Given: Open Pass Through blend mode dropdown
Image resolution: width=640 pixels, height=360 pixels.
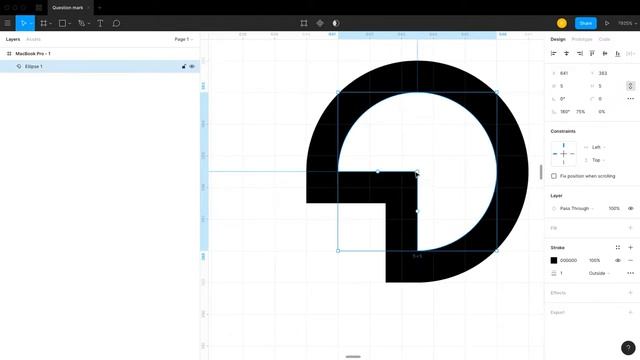Looking at the screenshot, I should [576, 209].
